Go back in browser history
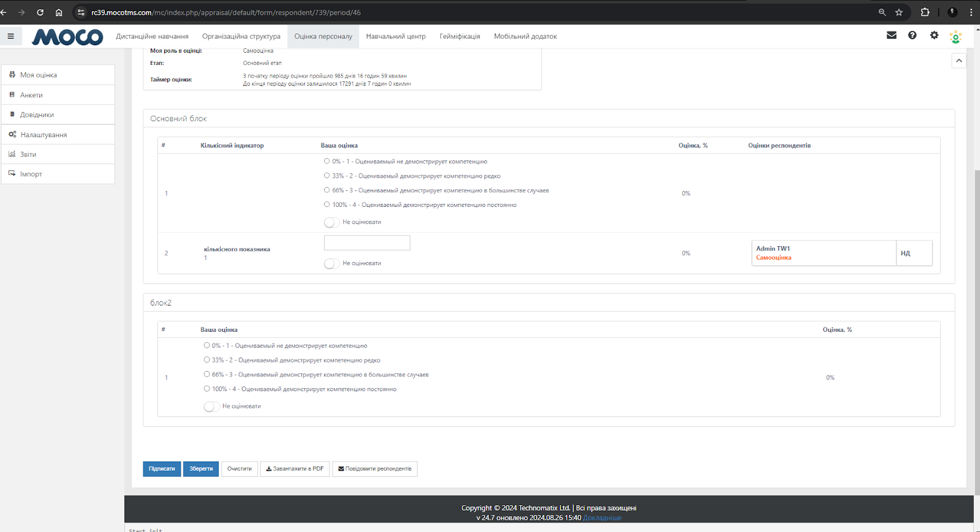This screenshot has height=532, width=980. pyautogui.click(x=4, y=12)
